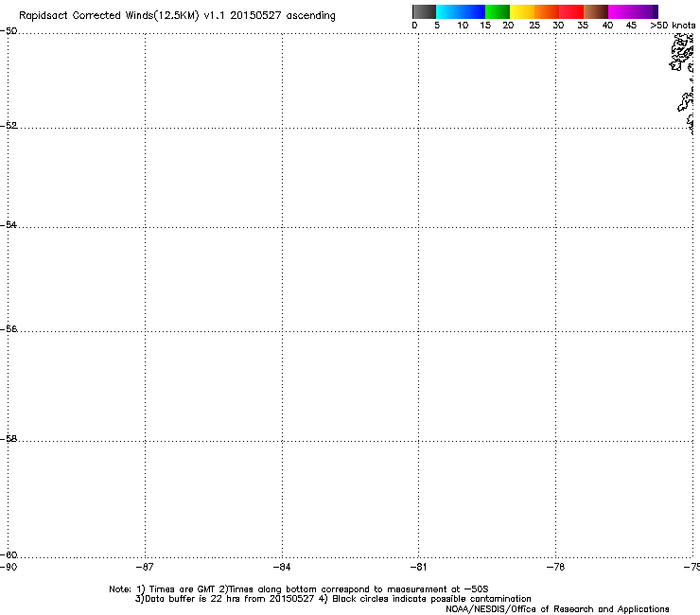Click the 'Data buffer is 22 hrs' note line
Screen dimensions: 700x615
(333, 599)
